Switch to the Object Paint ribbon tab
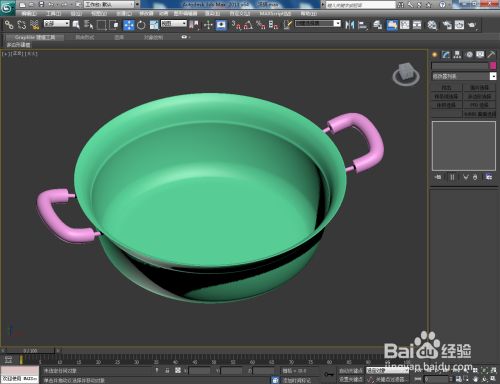500x384 pixels. click(x=153, y=37)
